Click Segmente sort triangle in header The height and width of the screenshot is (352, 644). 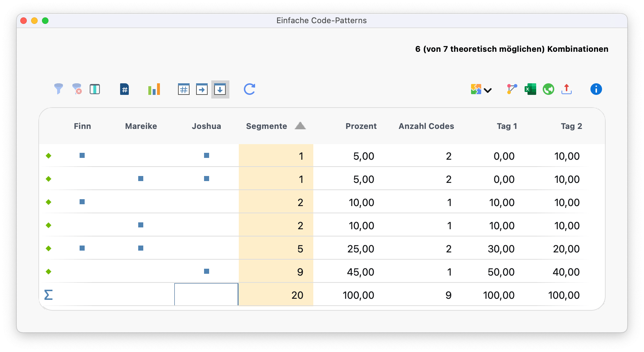(300, 126)
